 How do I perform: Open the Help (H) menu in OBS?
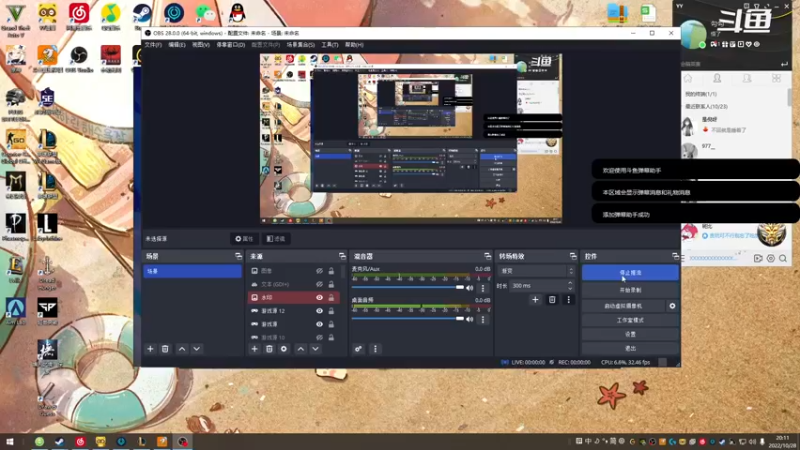354,45
